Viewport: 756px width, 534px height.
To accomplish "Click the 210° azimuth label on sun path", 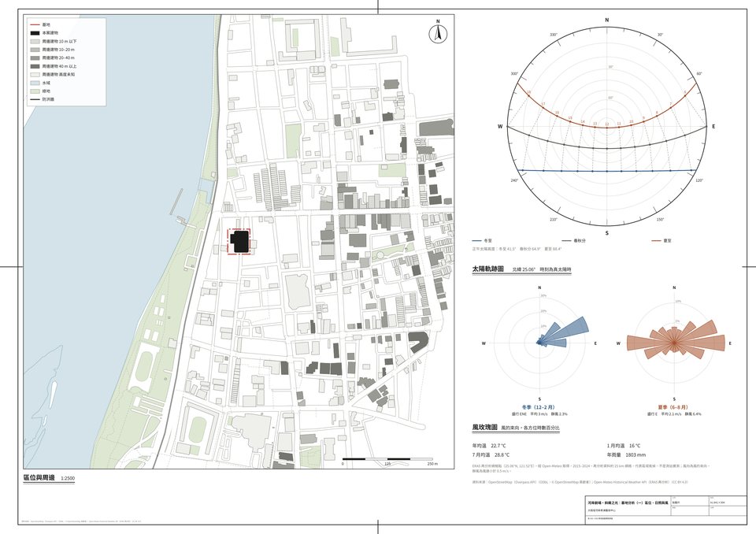I will 554,220.
